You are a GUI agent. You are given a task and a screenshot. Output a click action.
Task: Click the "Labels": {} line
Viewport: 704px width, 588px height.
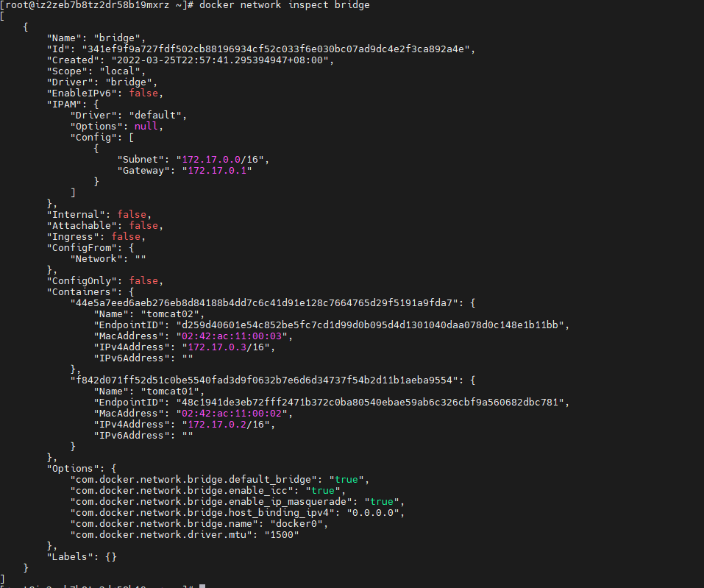click(x=82, y=557)
